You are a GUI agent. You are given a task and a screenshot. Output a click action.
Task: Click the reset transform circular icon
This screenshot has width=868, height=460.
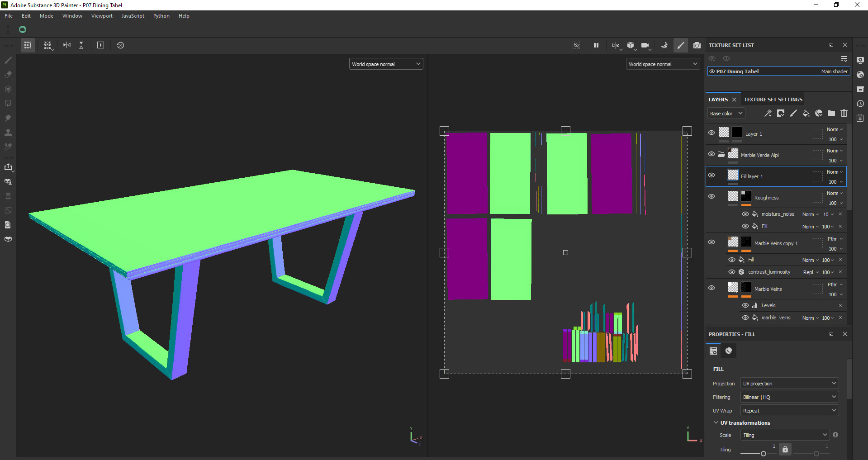120,45
